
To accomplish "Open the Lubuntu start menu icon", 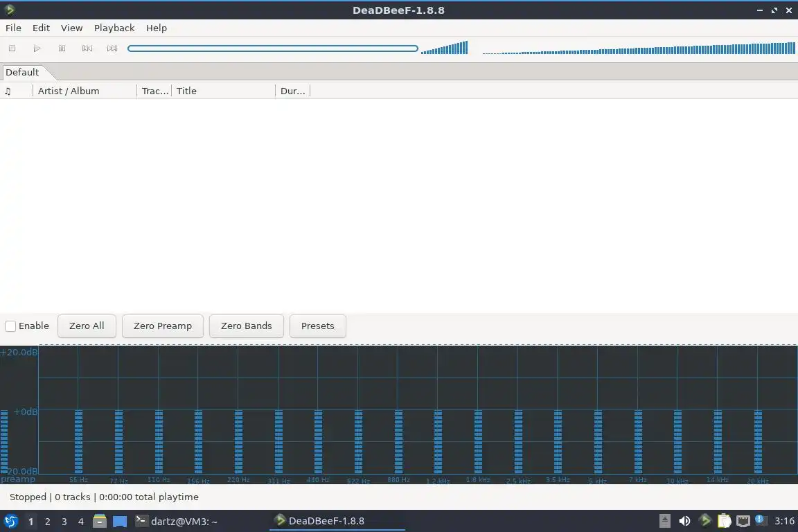I will click(10, 522).
